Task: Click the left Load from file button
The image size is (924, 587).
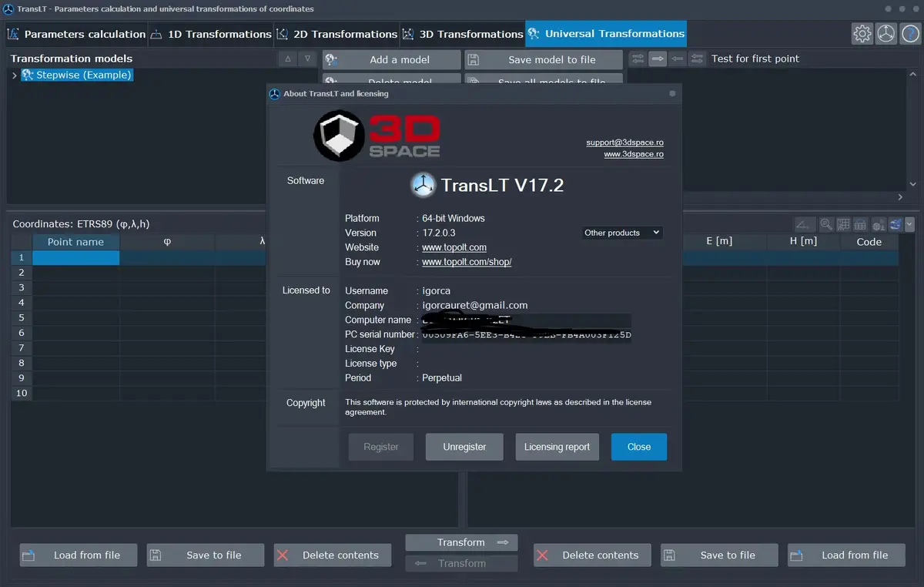Action: (x=79, y=555)
